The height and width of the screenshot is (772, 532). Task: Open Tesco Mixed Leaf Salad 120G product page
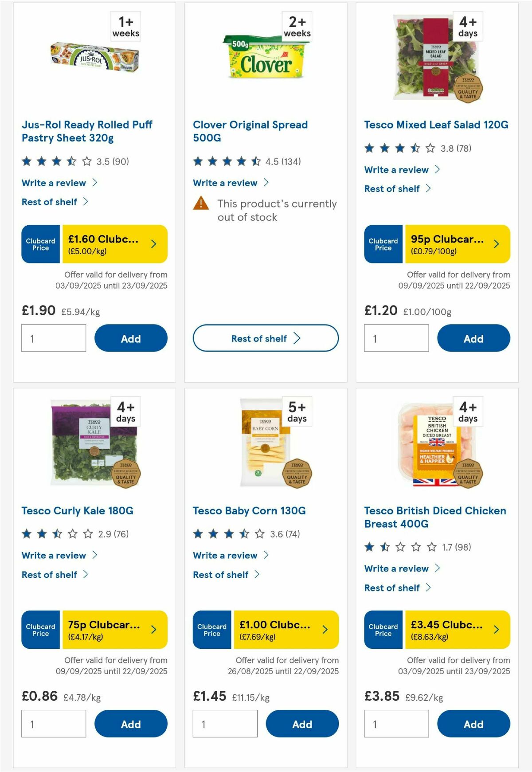[x=436, y=125]
